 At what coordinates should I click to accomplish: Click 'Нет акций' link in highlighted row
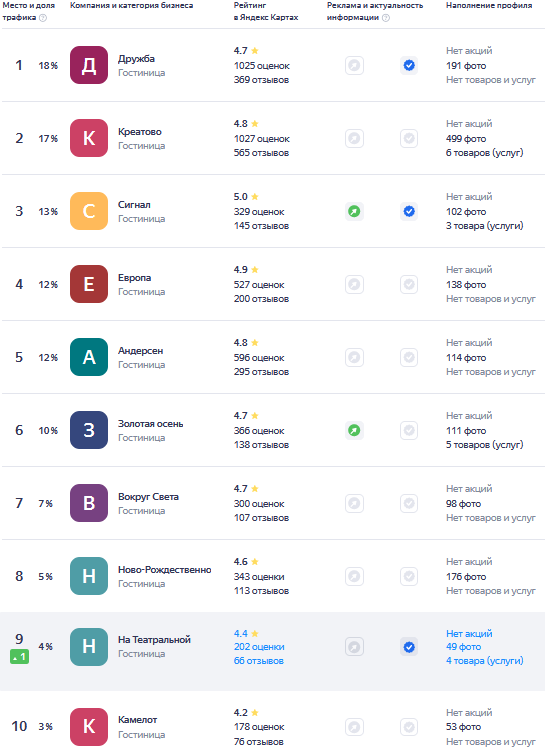[x=469, y=634]
